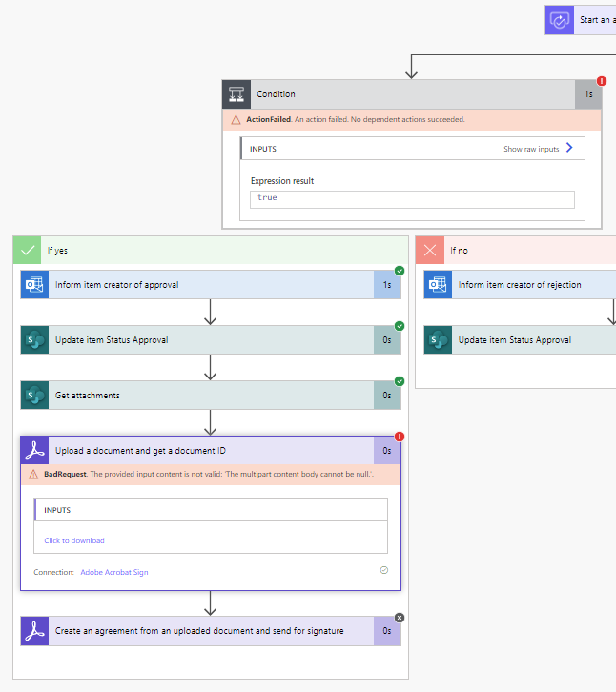The image size is (616, 692).
Task: Click the red error badge on Condition
Action: click(602, 82)
